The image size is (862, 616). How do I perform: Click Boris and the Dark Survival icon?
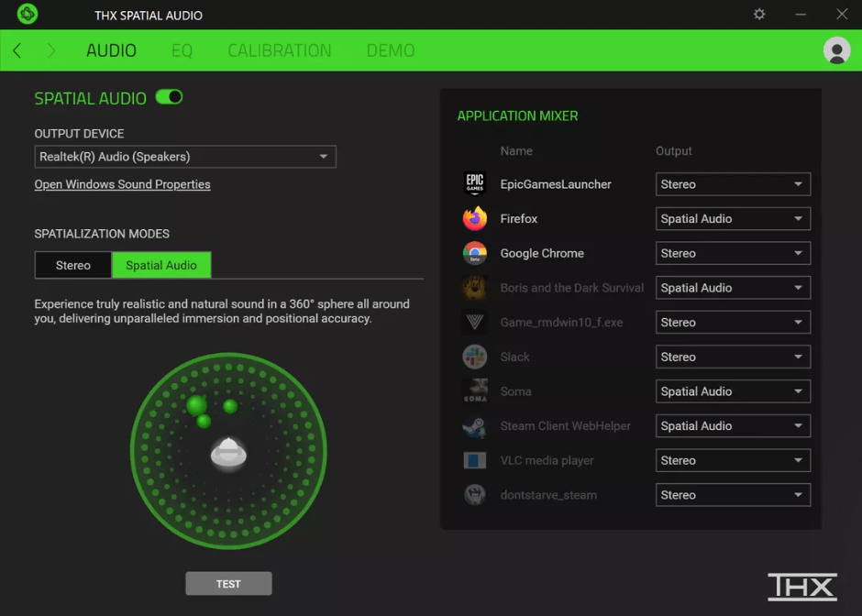(x=474, y=288)
